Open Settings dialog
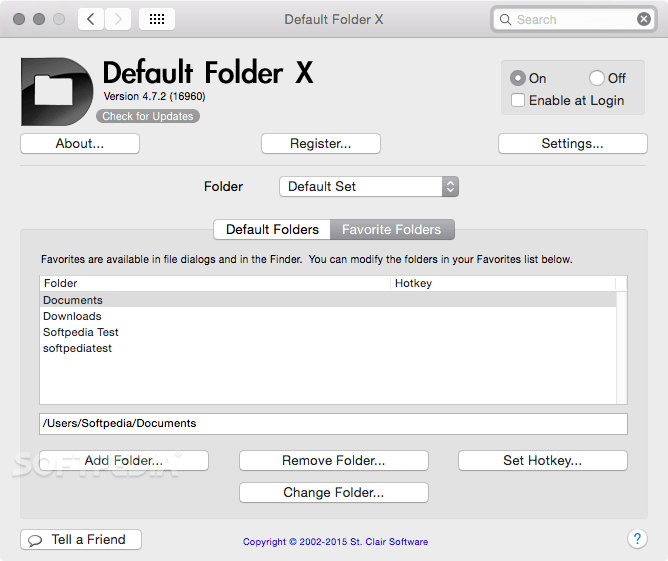 pos(573,144)
